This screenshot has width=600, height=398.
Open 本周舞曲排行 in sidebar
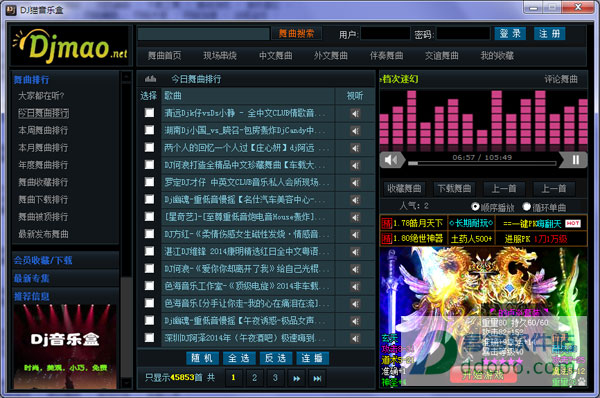(x=43, y=130)
